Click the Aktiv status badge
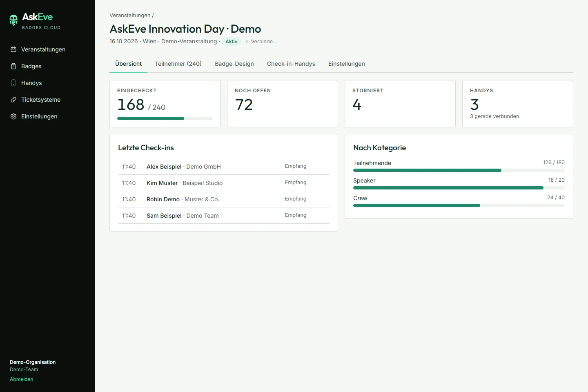This screenshot has height=392, width=588. pyautogui.click(x=232, y=42)
